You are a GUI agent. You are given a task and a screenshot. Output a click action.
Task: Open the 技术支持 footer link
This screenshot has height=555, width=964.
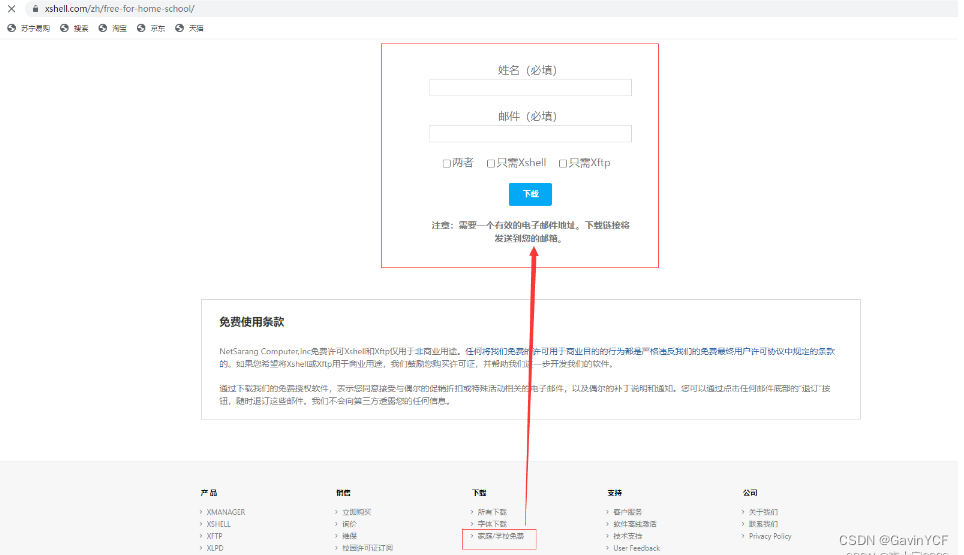pos(627,536)
